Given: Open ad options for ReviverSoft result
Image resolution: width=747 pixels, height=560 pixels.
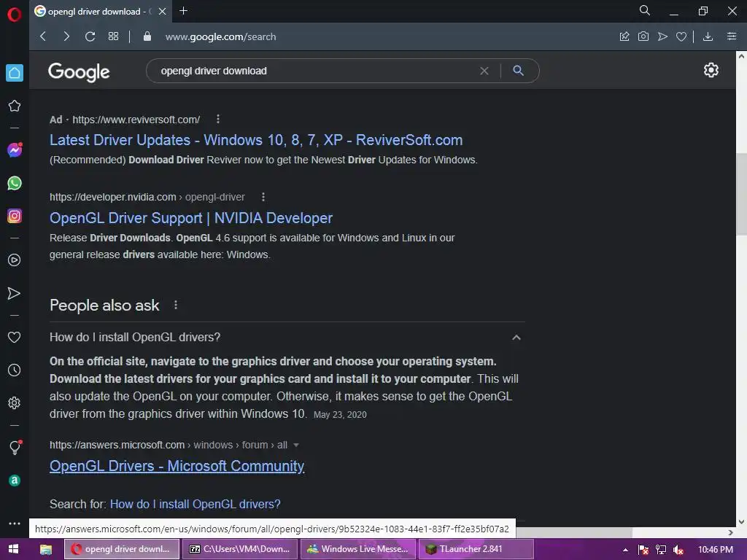Looking at the screenshot, I should click(x=218, y=119).
